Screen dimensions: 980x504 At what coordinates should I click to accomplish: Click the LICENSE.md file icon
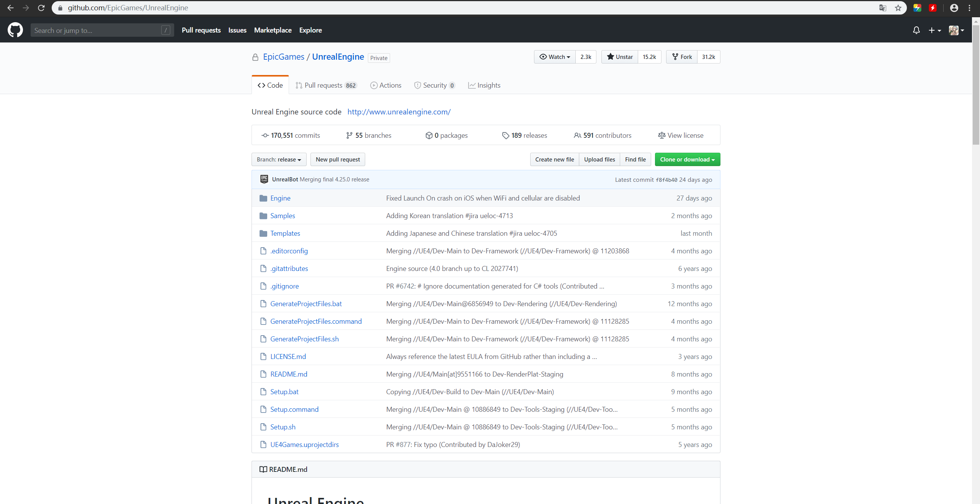[263, 357]
